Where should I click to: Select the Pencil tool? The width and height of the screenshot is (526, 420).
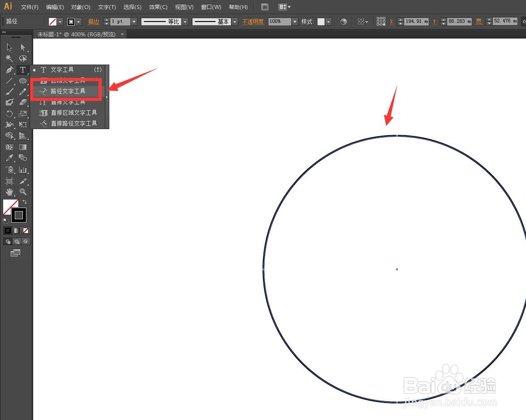[22, 91]
